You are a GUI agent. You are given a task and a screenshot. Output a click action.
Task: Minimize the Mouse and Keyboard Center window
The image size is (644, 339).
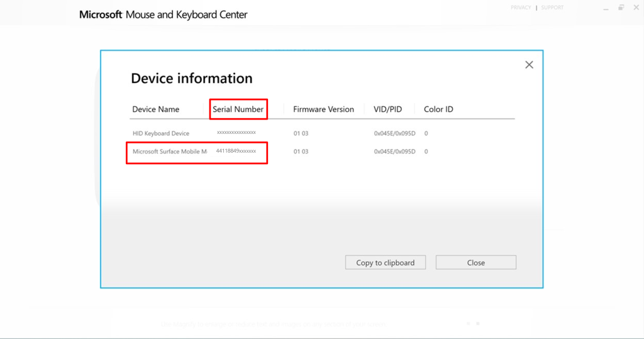(606, 8)
